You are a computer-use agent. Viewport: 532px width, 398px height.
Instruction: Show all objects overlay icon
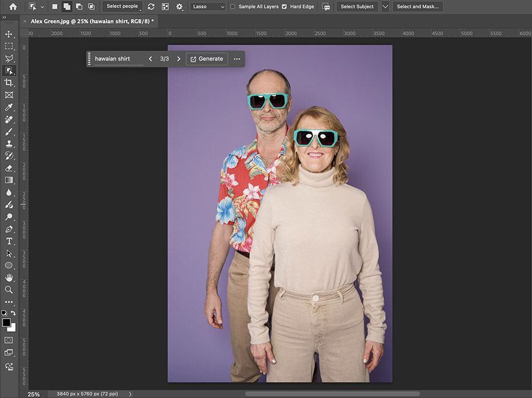tap(165, 7)
